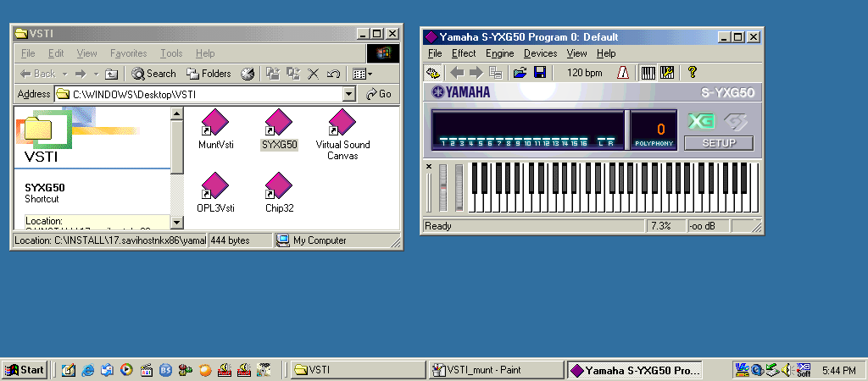Image resolution: width=868 pixels, height=381 pixels.
Task: Select the MuntVsti shortcut icon
Action: pos(215,129)
